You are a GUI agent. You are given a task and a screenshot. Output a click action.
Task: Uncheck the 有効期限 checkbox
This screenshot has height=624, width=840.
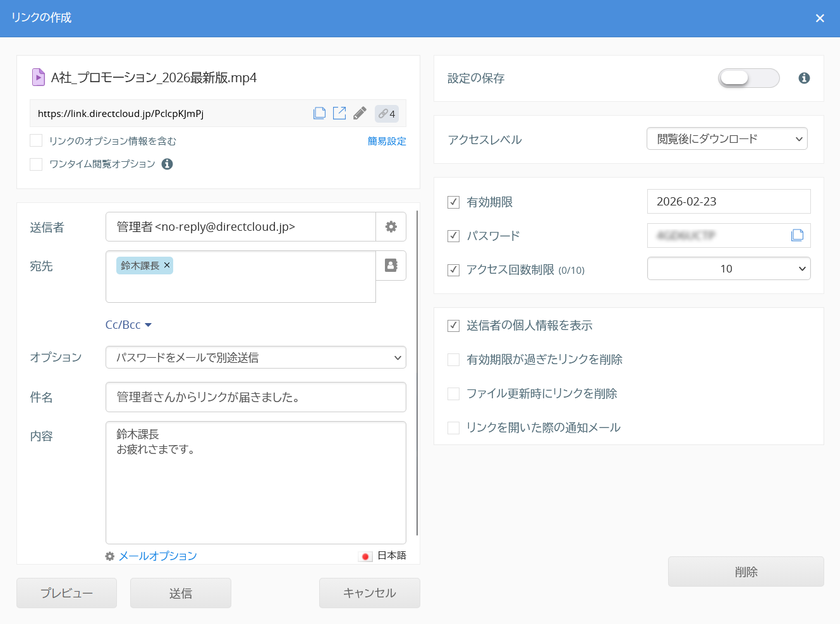pyautogui.click(x=453, y=202)
